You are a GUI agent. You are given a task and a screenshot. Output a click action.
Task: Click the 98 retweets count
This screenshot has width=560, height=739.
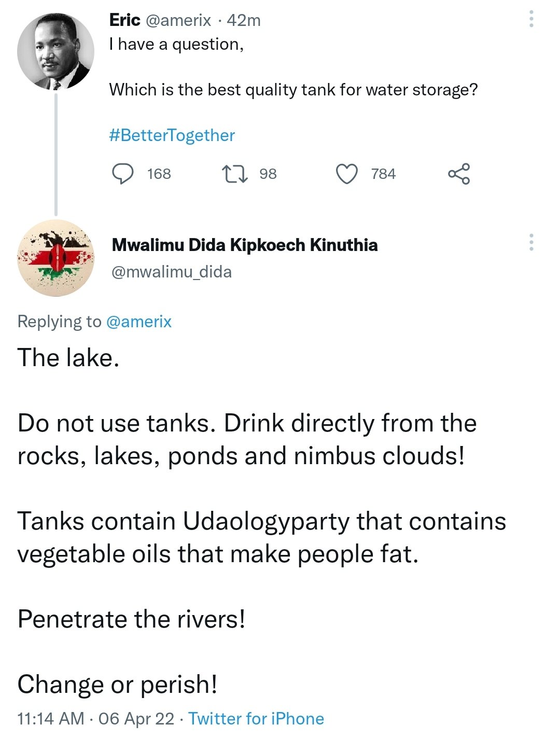tap(268, 174)
